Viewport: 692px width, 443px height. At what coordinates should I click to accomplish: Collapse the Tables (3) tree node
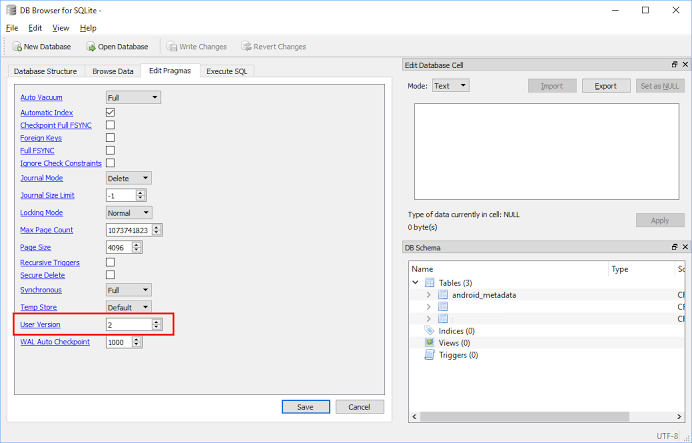[415, 282]
